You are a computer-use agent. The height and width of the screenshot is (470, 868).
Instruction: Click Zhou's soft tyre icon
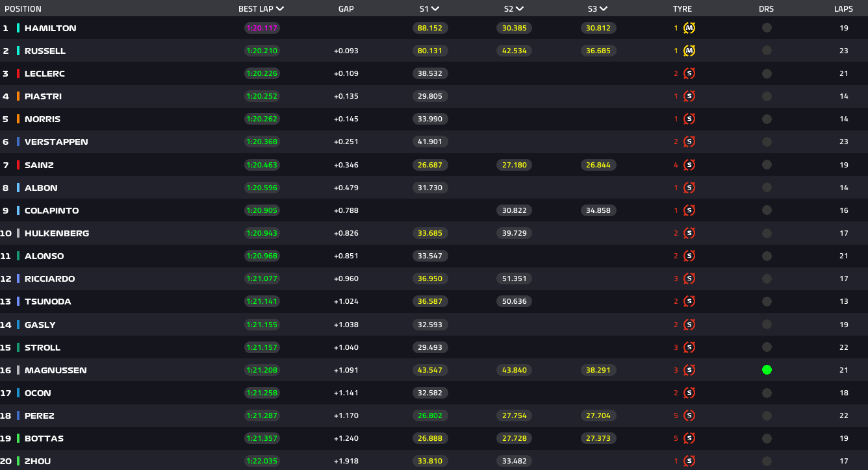(689, 461)
